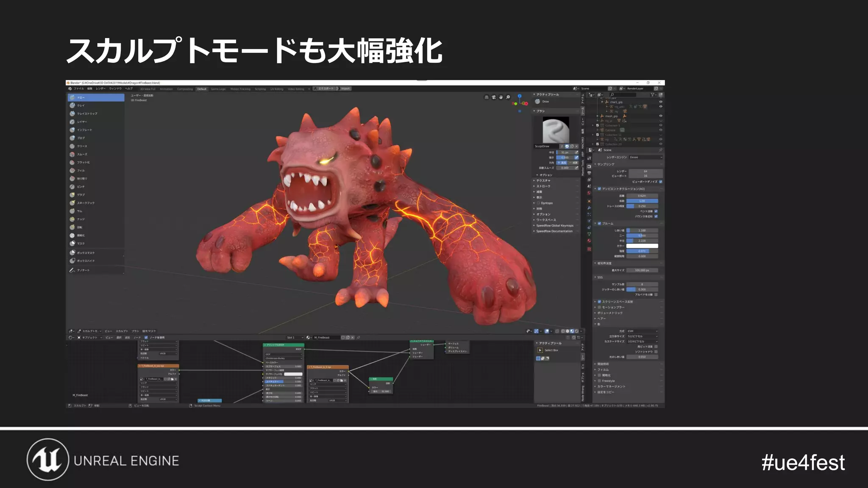This screenshot has width=868, height=488.
Task: Toggle ビューポートデノイズ checkbox
Action: 661,181
